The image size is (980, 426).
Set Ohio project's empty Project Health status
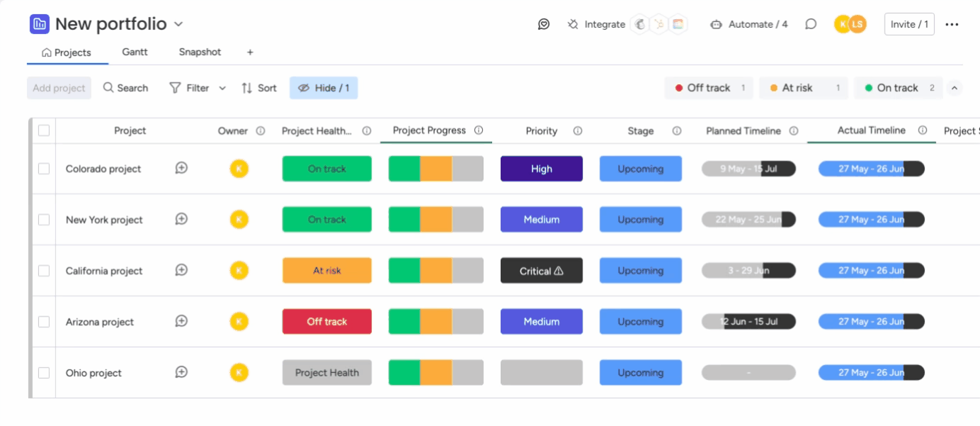(x=327, y=373)
